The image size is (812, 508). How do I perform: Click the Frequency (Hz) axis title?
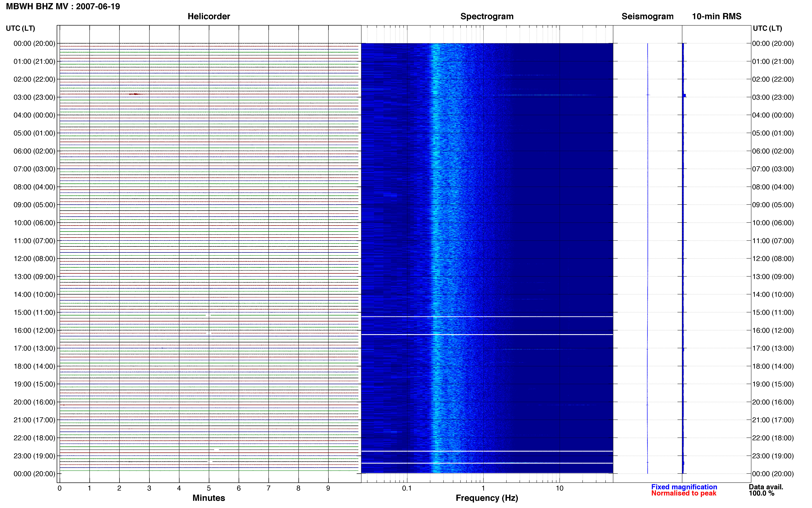point(487,498)
